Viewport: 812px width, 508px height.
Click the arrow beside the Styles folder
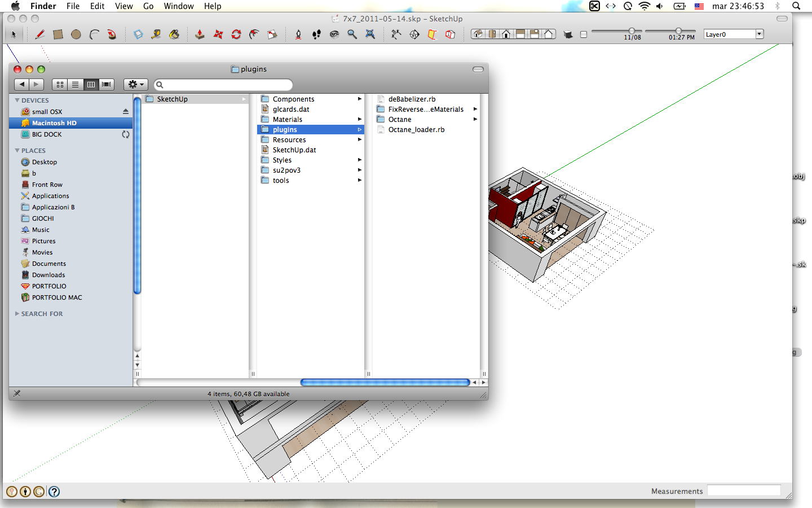coord(360,160)
